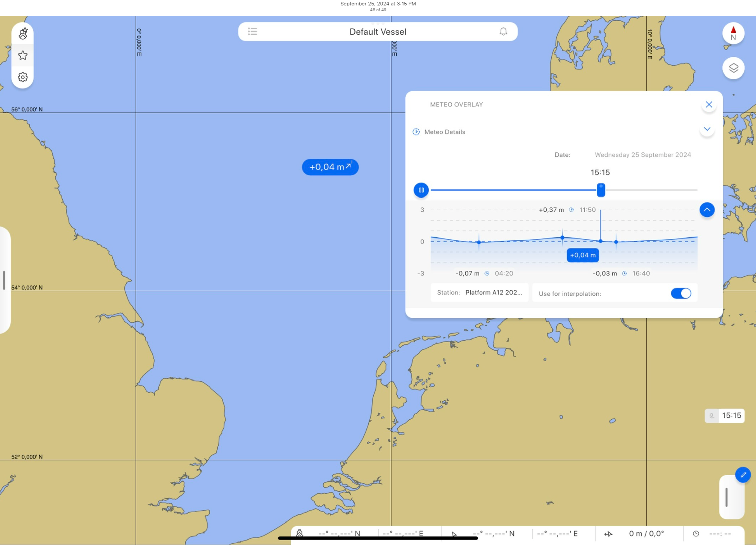Screen dimensions: 756x545
Task: Click the 0 m / 0,0° range bearing readout
Action: pyautogui.click(x=646, y=534)
